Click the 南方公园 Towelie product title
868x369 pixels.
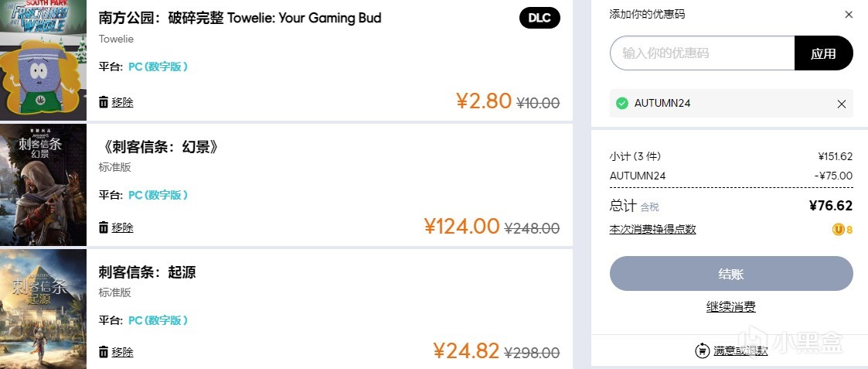(x=240, y=18)
